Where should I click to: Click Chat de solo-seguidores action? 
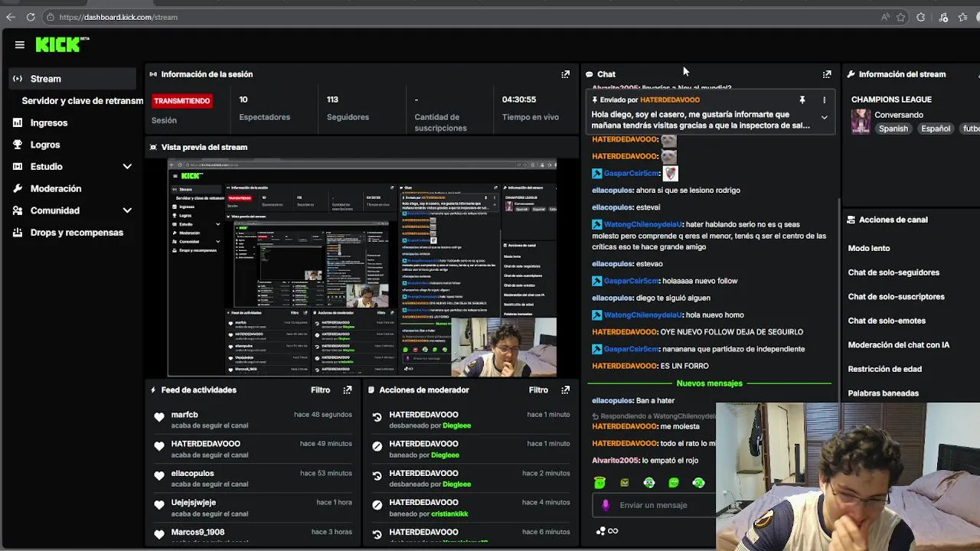point(893,272)
